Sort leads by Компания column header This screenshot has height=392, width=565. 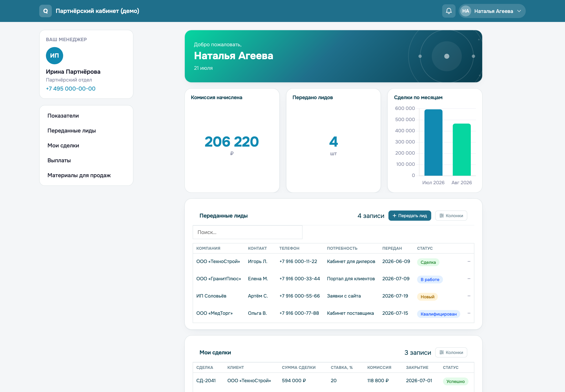[x=208, y=248]
